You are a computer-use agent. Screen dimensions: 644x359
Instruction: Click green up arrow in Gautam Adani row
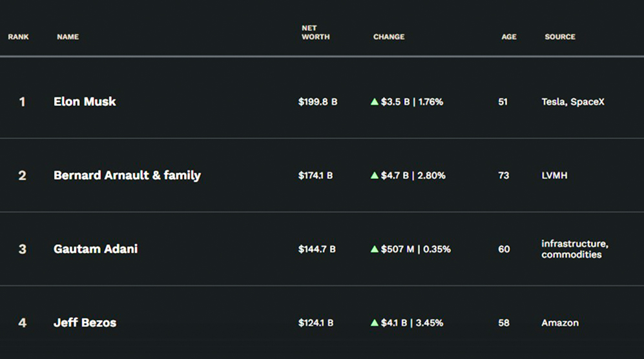click(375, 249)
